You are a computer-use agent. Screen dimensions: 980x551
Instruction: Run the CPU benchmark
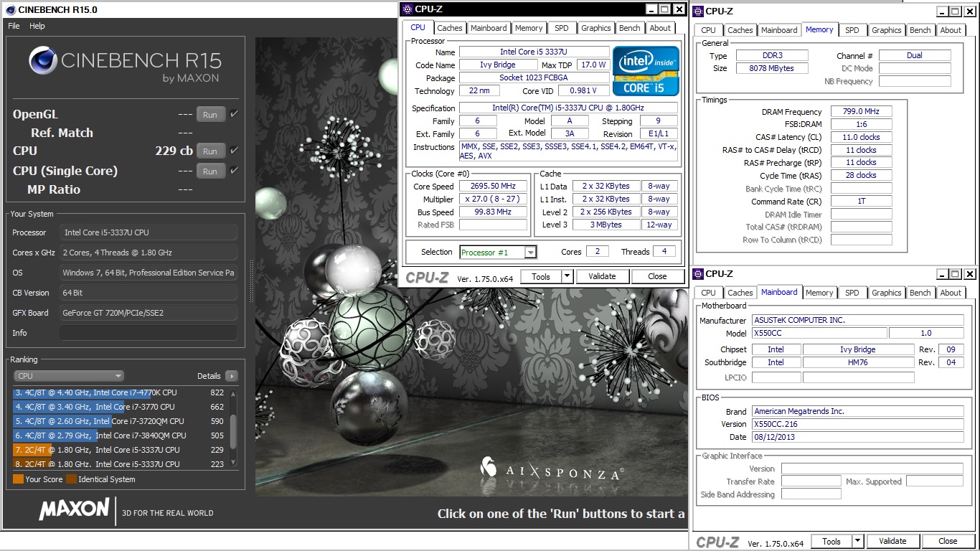210,151
